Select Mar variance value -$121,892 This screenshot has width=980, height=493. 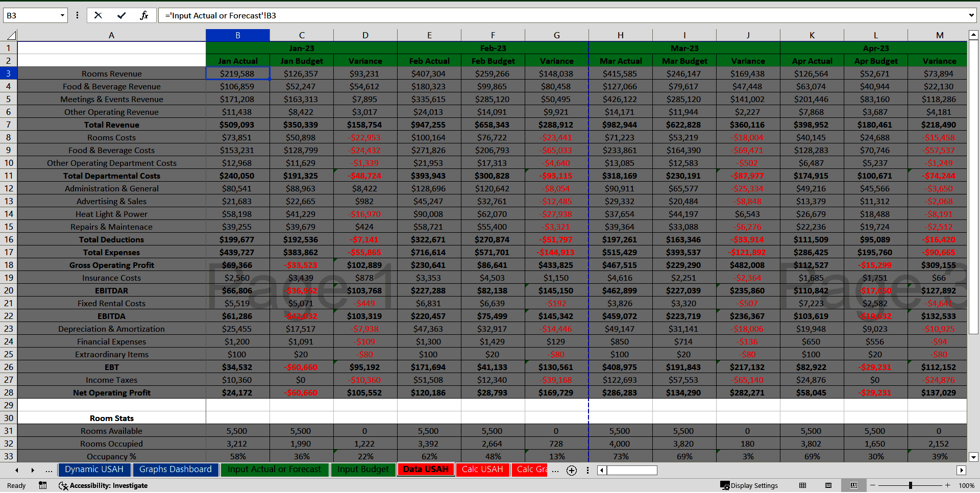point(748,252)
